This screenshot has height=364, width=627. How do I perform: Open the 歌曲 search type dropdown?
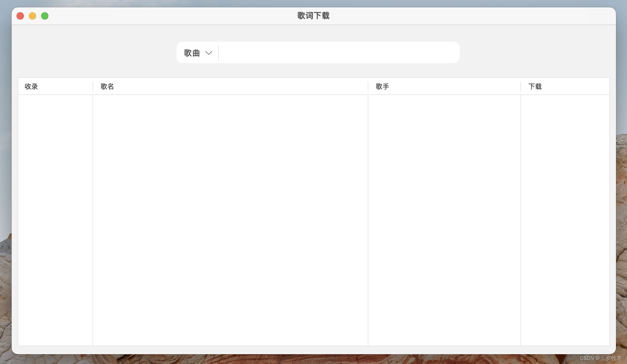coord(192,53)
